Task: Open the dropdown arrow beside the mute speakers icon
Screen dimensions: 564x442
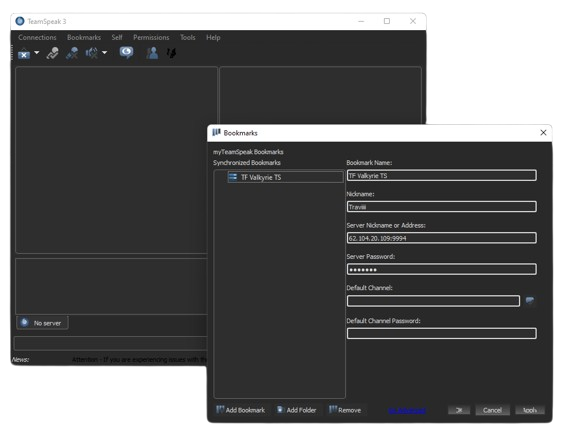Action: pyautogui.click(x=104, y=53)
